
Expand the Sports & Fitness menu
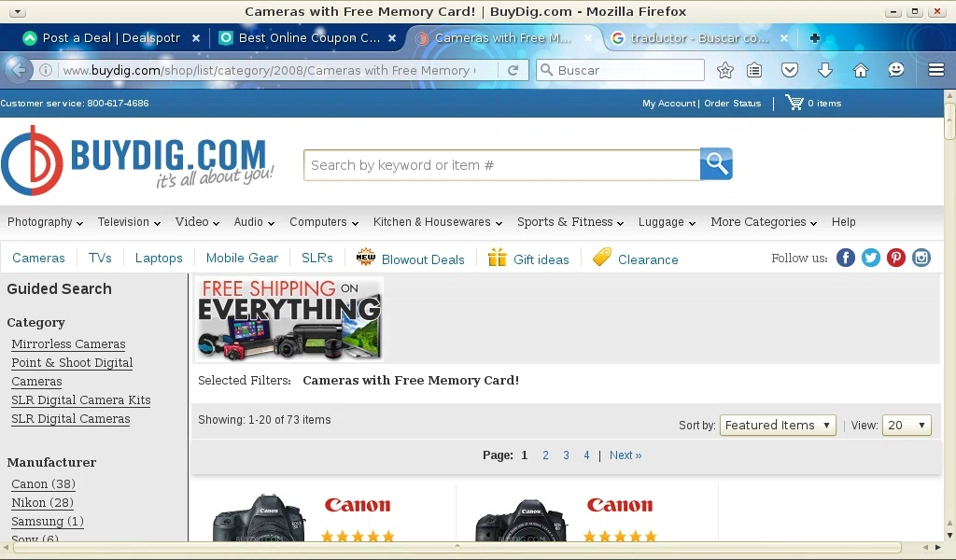pos(570,222)
